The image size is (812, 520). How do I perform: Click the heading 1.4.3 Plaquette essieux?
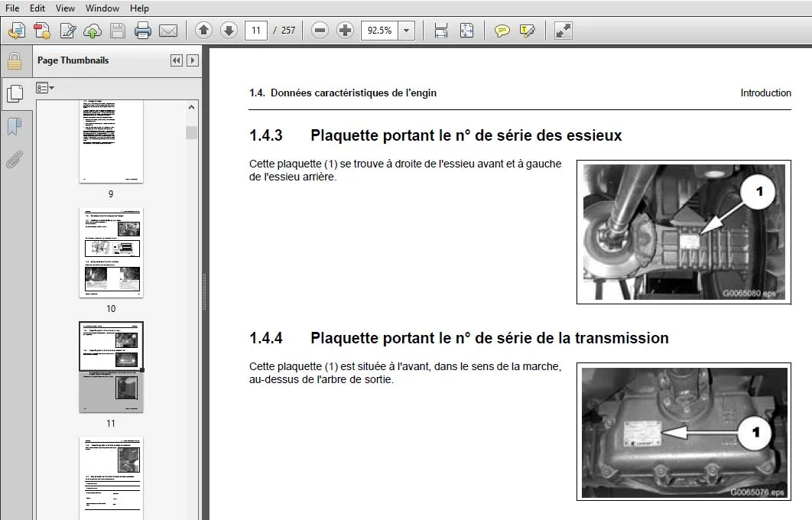tap(435, 135)
